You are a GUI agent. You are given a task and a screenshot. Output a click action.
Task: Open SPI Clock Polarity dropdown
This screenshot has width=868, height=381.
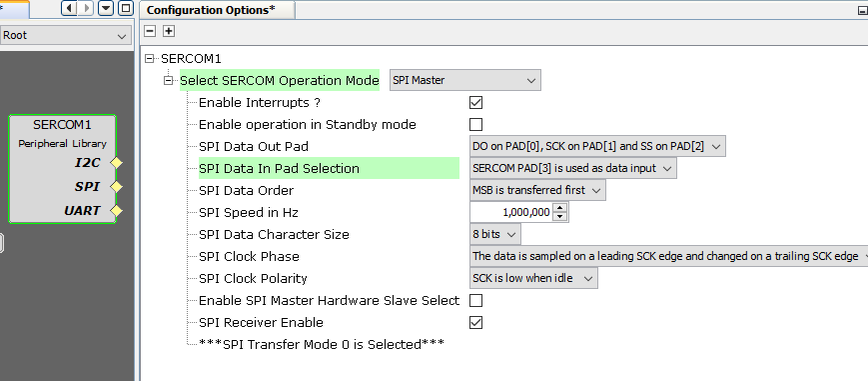533,278
